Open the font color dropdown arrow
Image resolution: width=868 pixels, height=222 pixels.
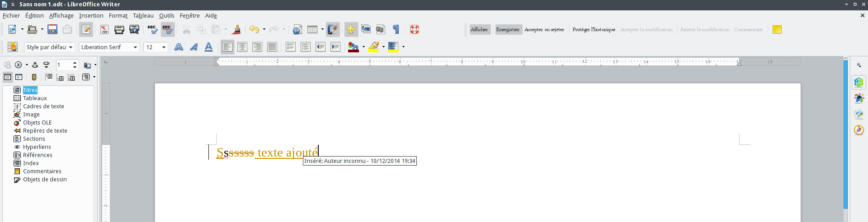(363, 47)
